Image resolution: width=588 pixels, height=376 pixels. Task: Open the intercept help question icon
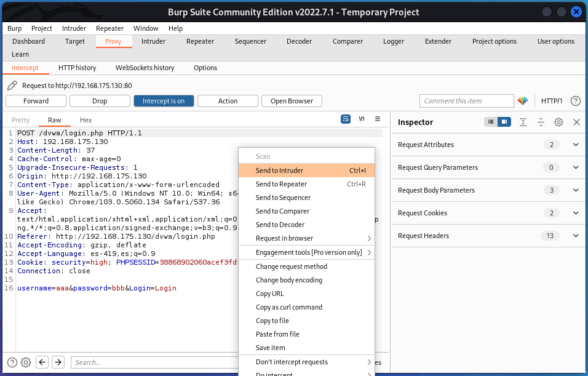pyautogui.click(x=576, y=100)
